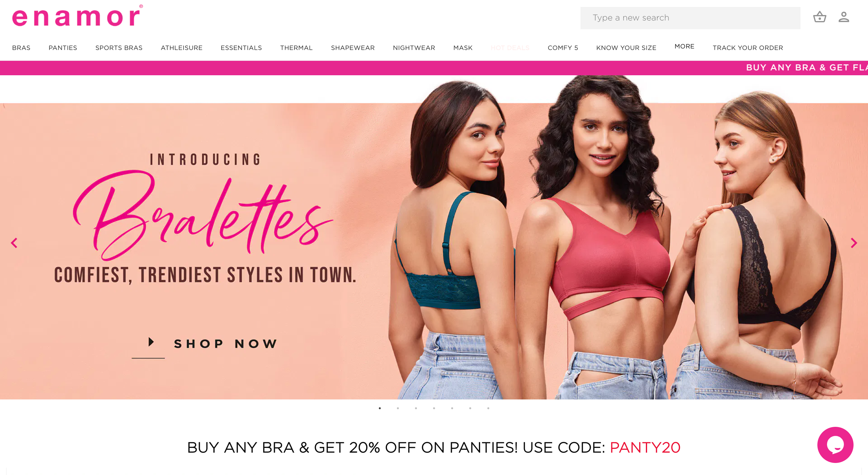
Task: Select the BRAS navigation menu item
Action: (x=20, y=47)
